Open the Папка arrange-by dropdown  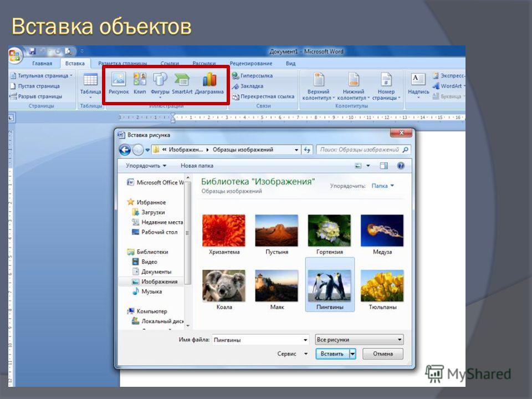(382, 186)
